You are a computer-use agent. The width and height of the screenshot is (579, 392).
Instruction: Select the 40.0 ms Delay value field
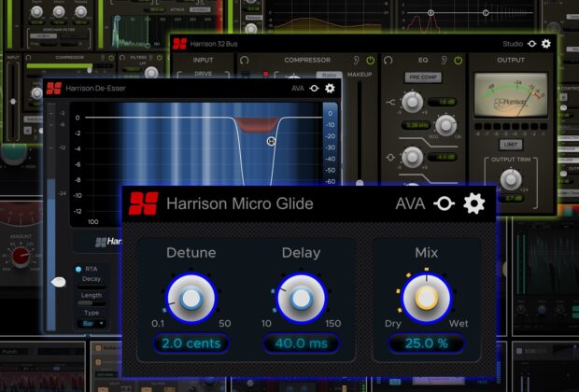pos(302,343)
